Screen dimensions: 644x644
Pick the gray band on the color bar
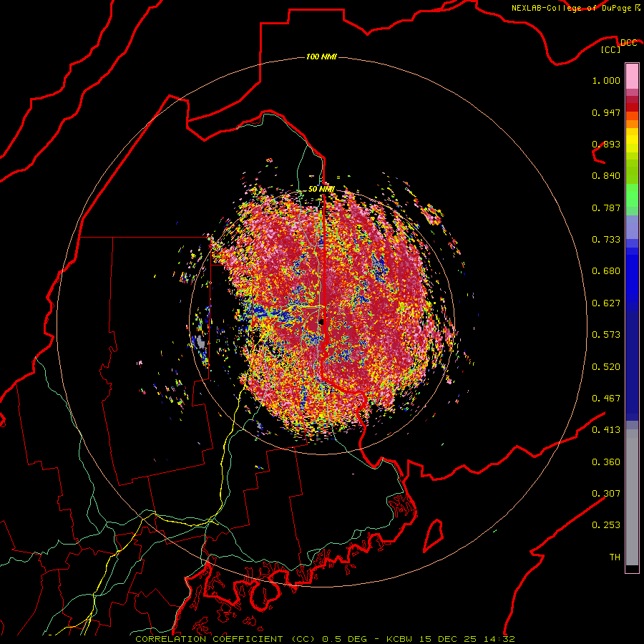(632, 497)
